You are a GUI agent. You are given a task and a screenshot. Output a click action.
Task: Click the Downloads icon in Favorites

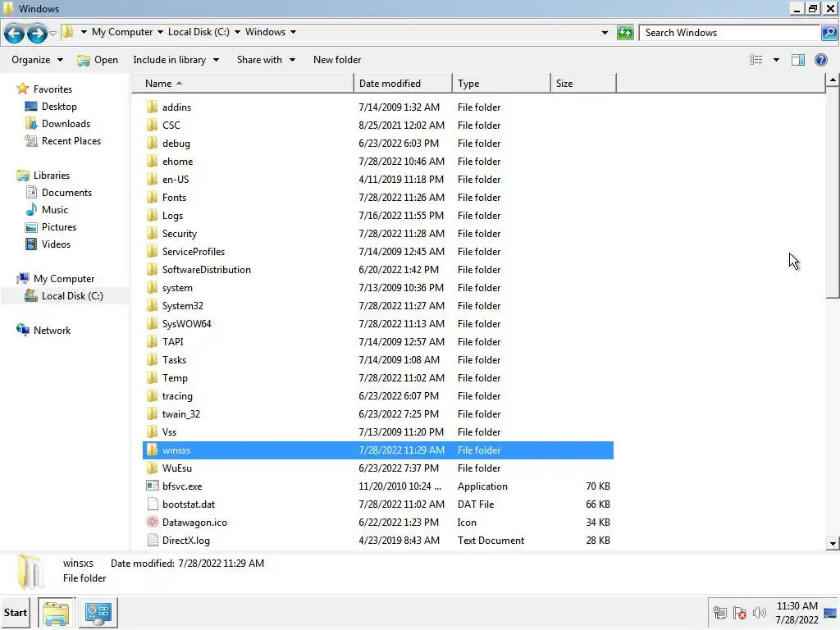[31, 124]
